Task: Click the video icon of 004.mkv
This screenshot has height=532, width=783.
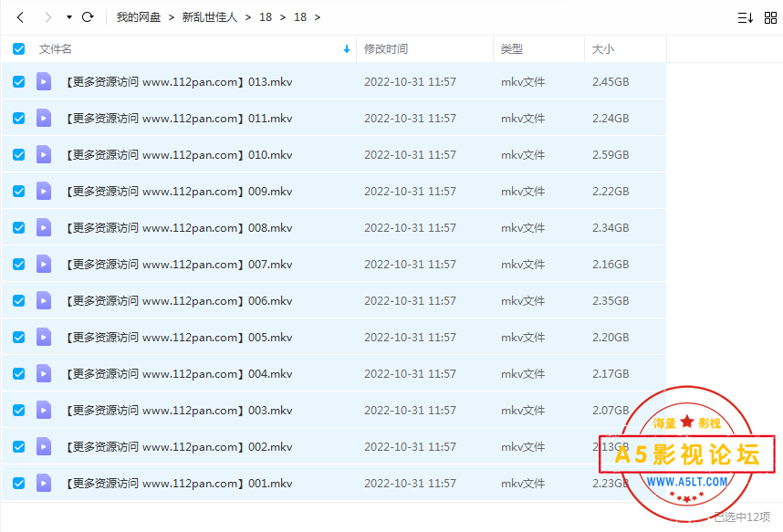Action: tap(44, 373)
